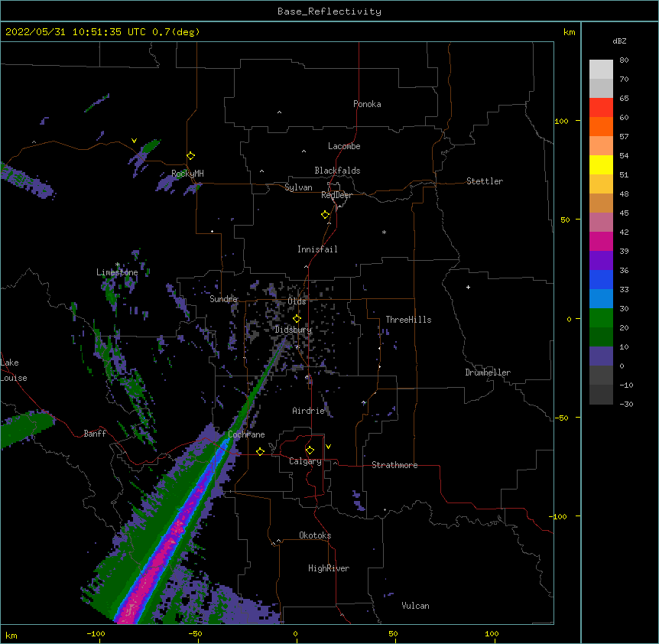Pick the darkest grey -30 to -10 swatch
Viewport: 659px width, 644px height.
point(601,395)
